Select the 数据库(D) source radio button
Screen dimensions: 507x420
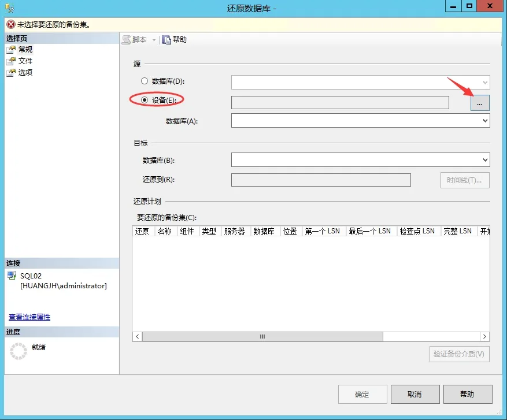coord(145,81)
